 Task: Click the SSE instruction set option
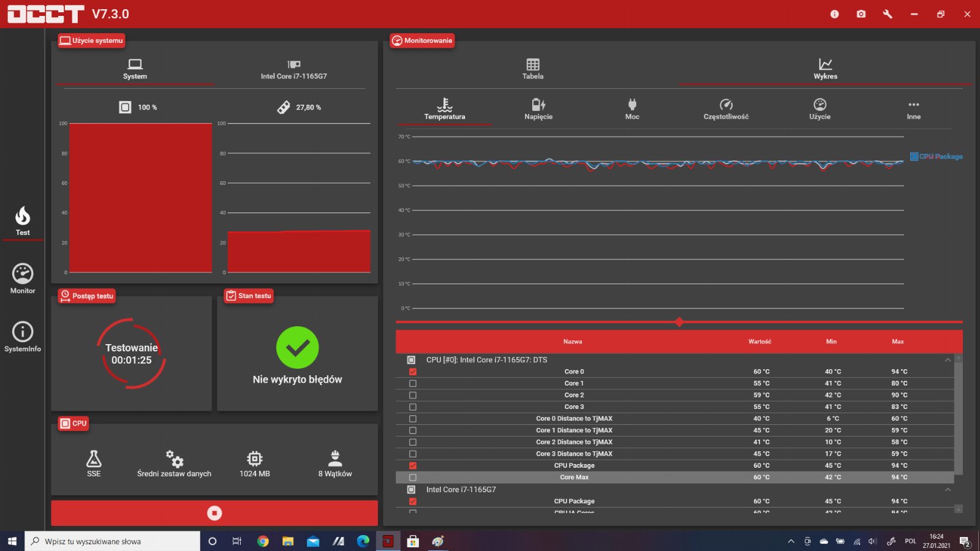pyautogui.click(x=94, y=463)
